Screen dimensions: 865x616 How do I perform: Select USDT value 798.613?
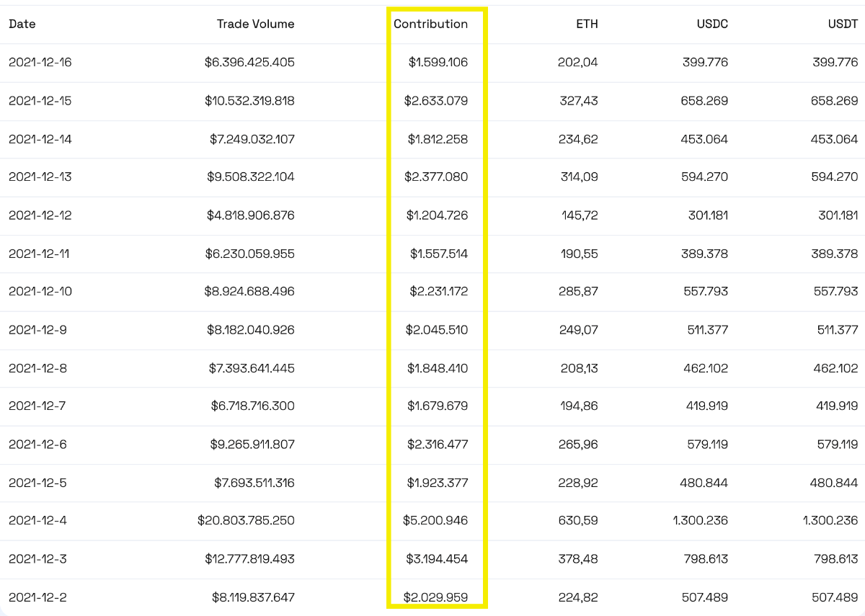[835, 558]
